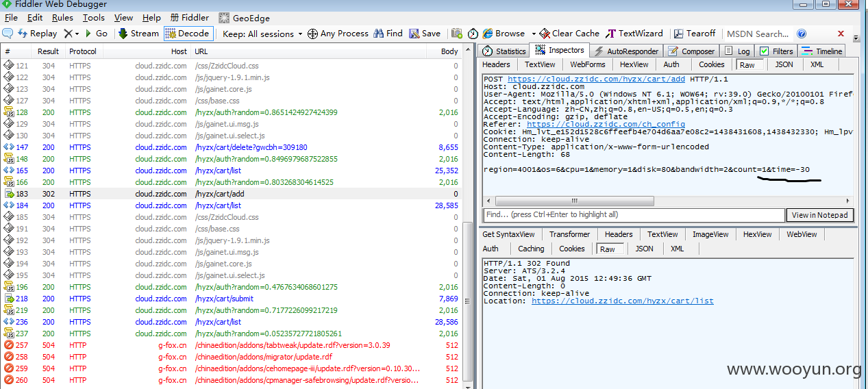Select session 218 /hyzx/cart/submit row
The width and height of the screenshot is (868, 389).
click(231, 299)
